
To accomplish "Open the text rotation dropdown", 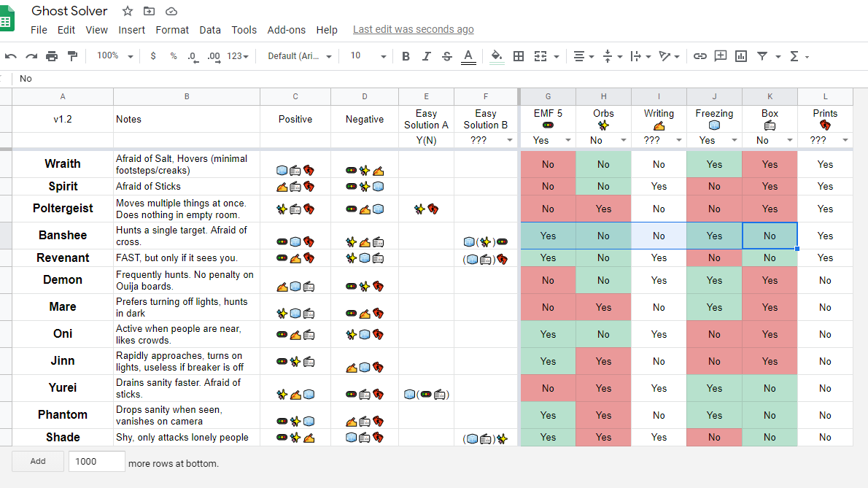I will (x=669, y=56).
